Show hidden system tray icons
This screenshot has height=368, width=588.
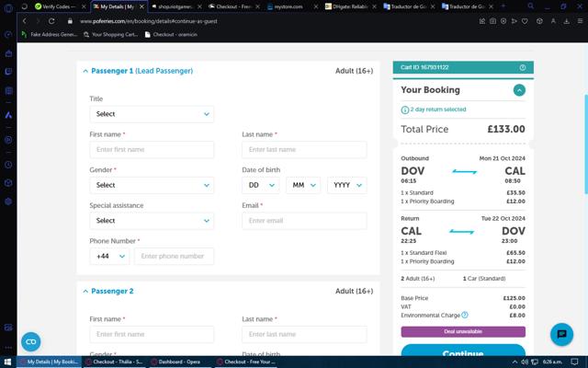(x=514, y=362)
